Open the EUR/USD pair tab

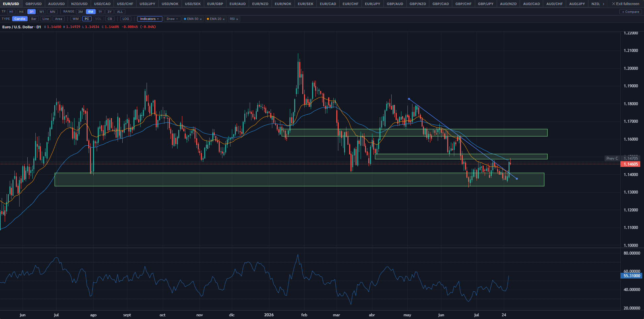(11, 4)
